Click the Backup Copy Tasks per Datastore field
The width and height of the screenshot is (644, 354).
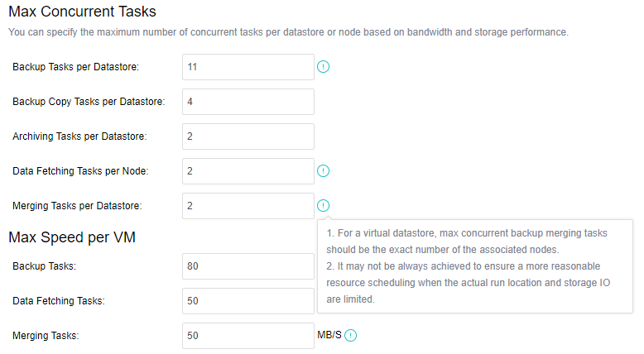(248, 102)
